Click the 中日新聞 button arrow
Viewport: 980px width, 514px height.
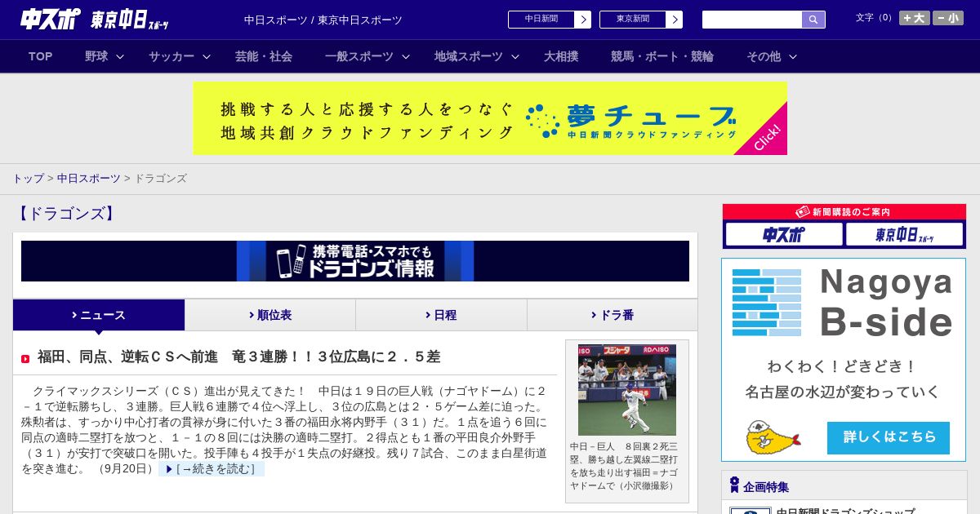582,20
